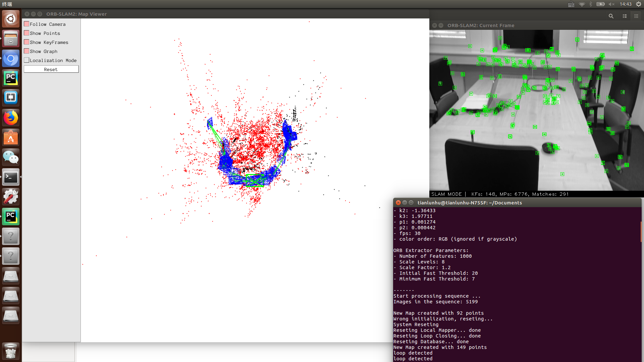
Task: Disable the Show KeyFrames checkbox
Action: coord(27,42)
